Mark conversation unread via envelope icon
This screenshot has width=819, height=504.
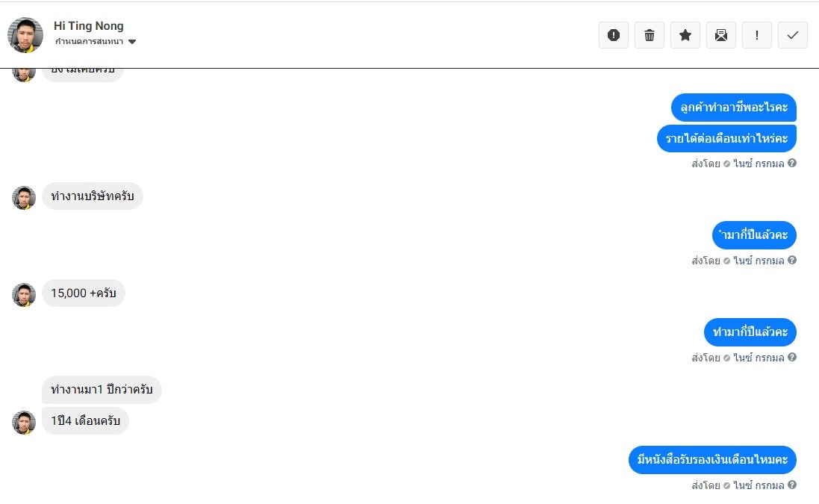[x=721, y=35]
